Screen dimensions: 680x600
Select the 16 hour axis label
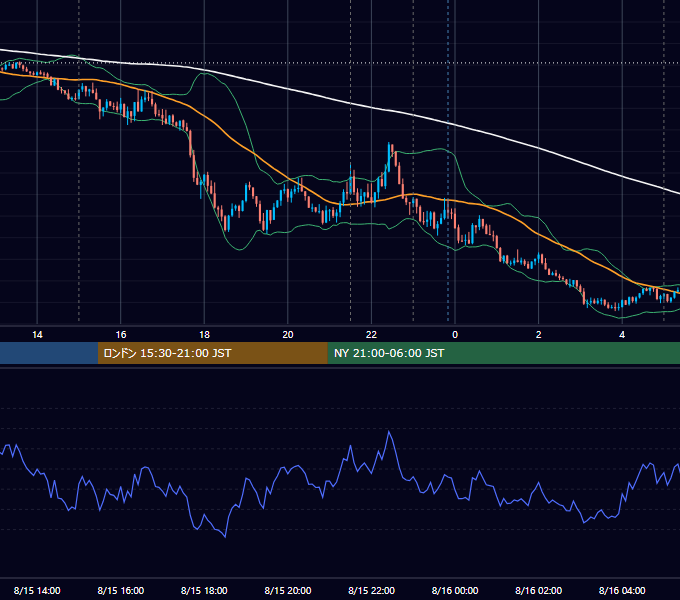click(121, 335)
